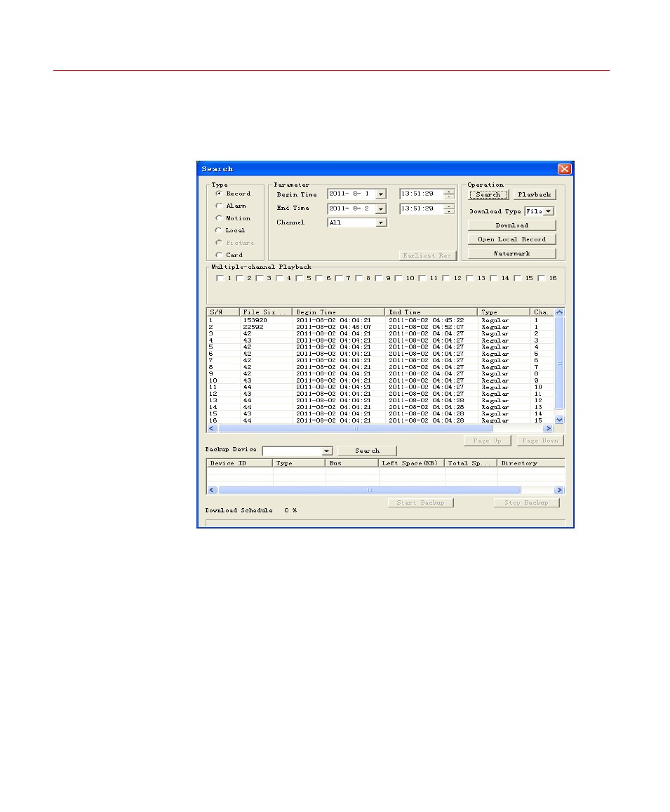Check multiple-channel playback box 3
The height and width of the screenshot is (812, 670).
[260, 278]
